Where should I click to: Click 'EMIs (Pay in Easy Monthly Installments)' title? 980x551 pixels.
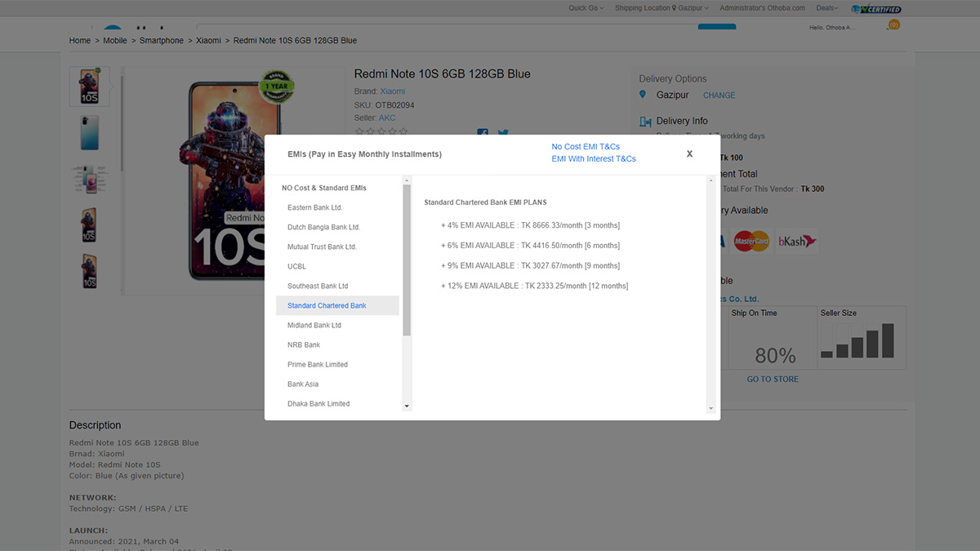click(x=364, y=154)
